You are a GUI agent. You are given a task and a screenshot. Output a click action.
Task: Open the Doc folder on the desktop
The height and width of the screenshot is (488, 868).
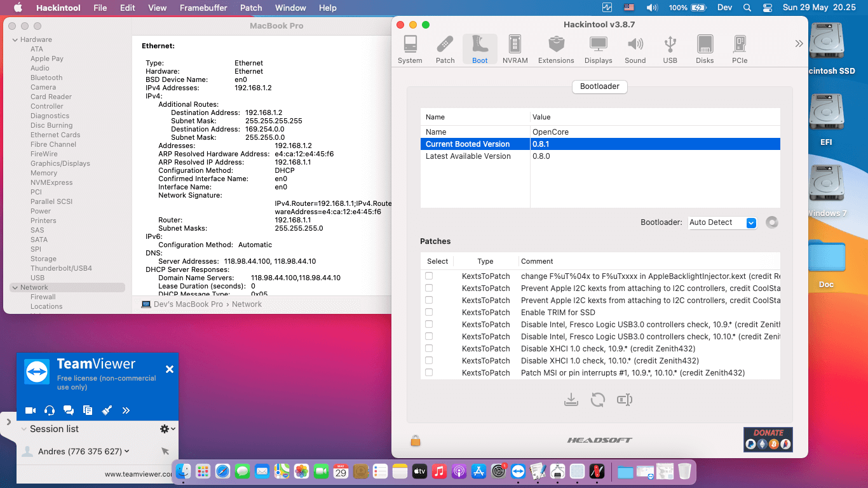point(826,257)
